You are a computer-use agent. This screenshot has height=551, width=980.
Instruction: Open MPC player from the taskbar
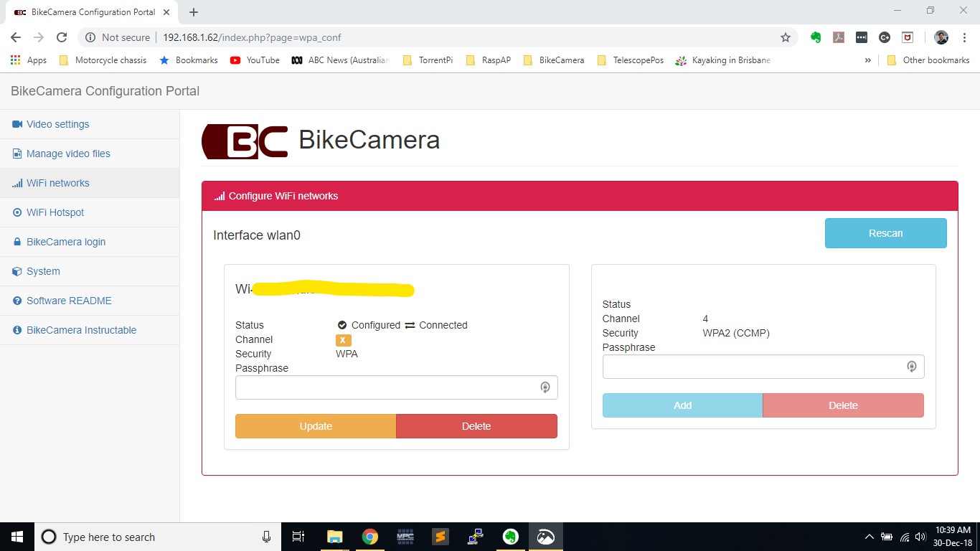[x=405, y=537]
